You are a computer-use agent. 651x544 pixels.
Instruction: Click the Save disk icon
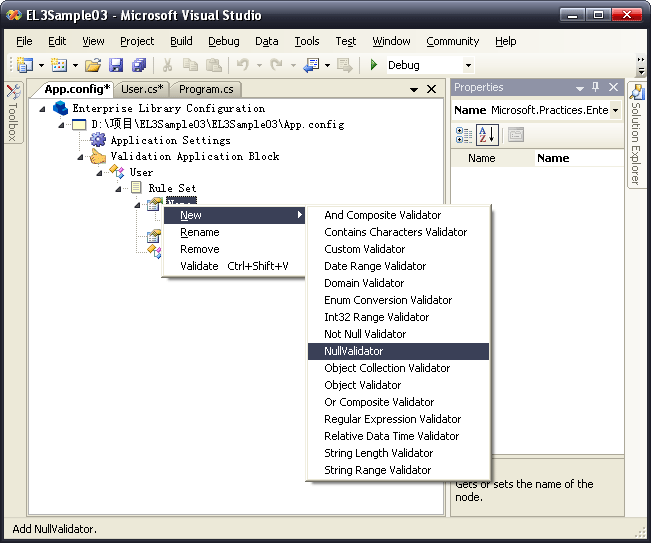(x=116, y=65)
